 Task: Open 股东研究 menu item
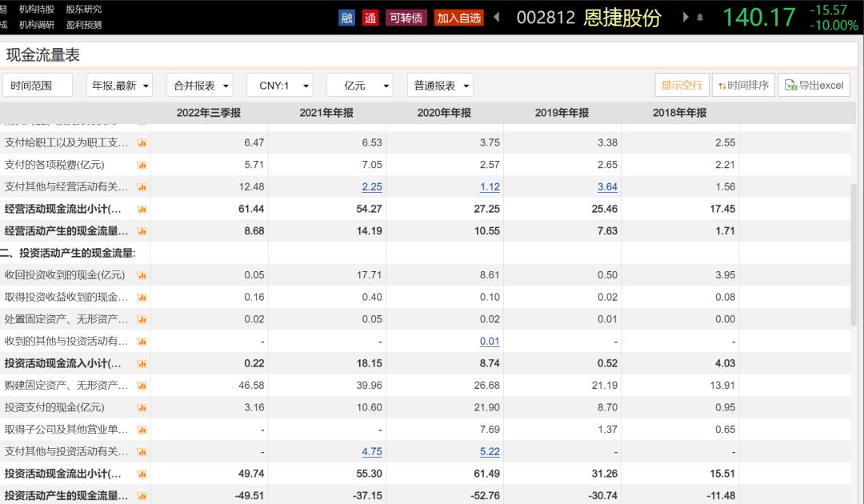84,9
